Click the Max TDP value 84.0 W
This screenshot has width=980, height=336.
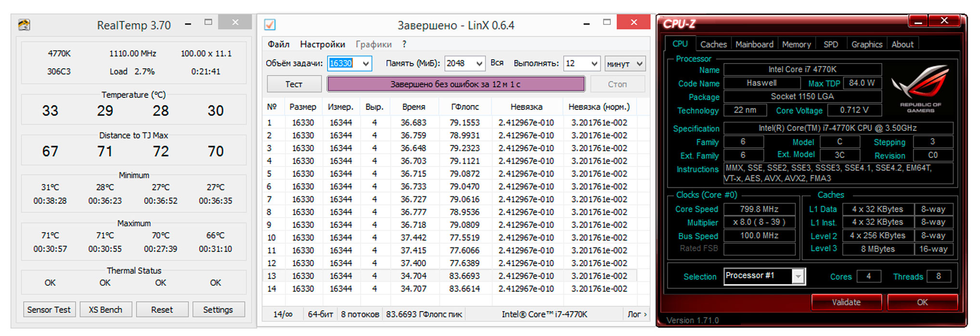pos(862,83)
